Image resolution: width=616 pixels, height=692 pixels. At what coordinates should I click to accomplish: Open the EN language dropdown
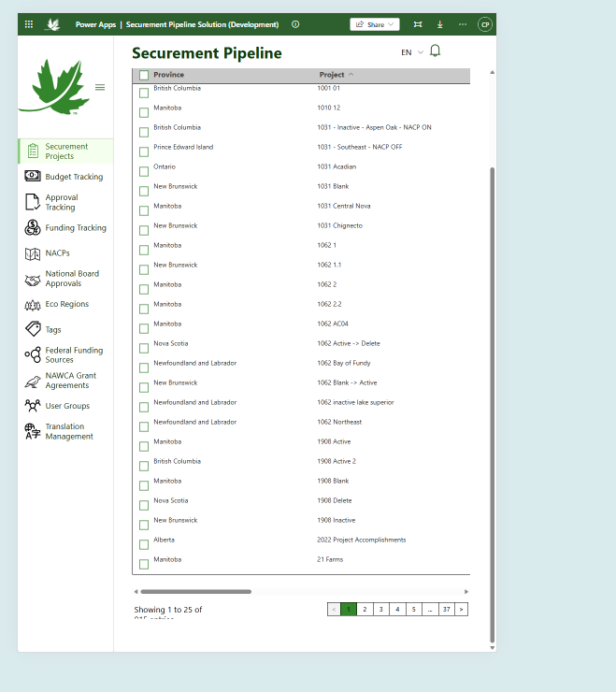412,52
